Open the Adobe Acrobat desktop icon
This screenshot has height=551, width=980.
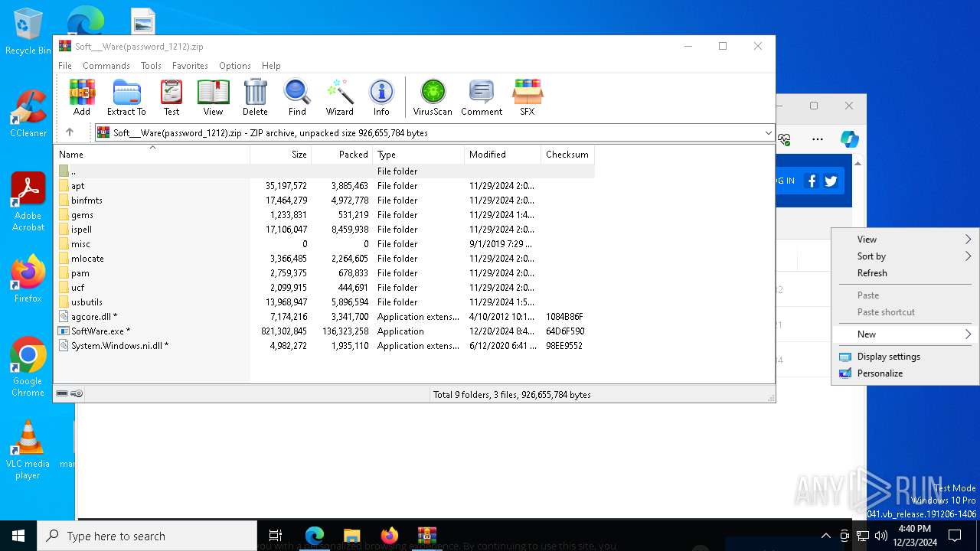(x=28, y=202)
